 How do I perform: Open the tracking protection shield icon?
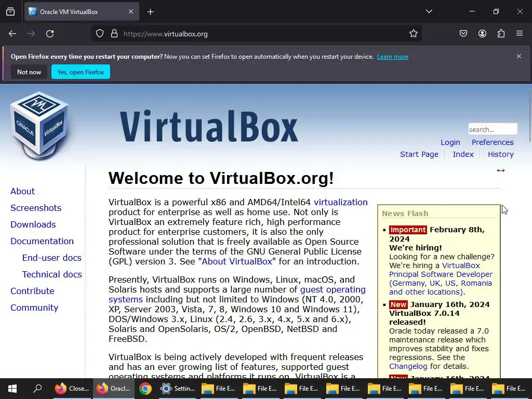99,34
